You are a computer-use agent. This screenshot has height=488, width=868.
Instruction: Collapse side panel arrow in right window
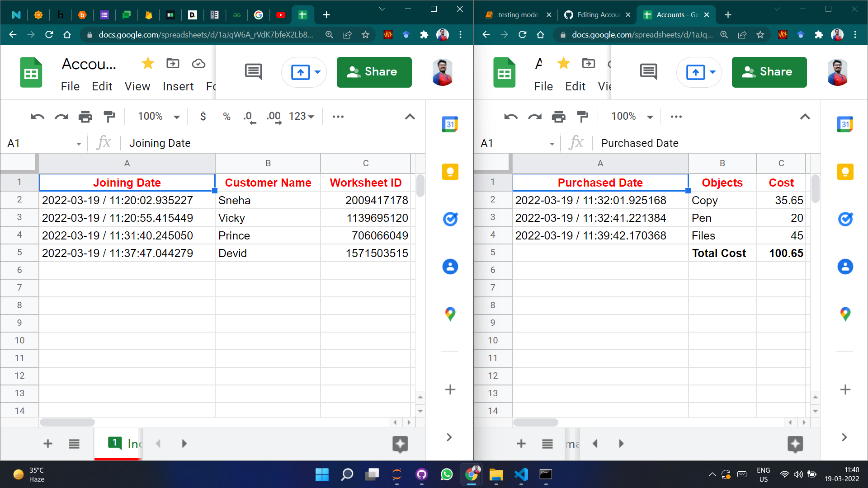(844, 437)
